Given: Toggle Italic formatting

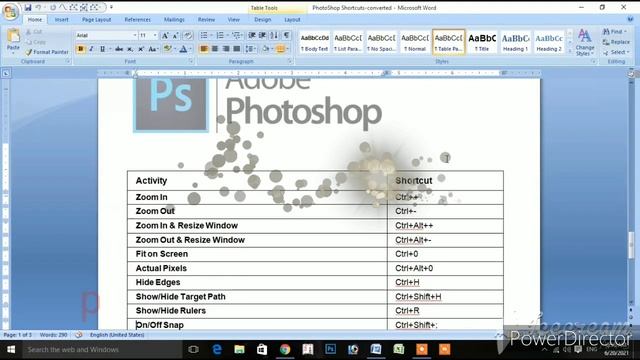Looking at the screenshot, I should (x=91, y=49).
